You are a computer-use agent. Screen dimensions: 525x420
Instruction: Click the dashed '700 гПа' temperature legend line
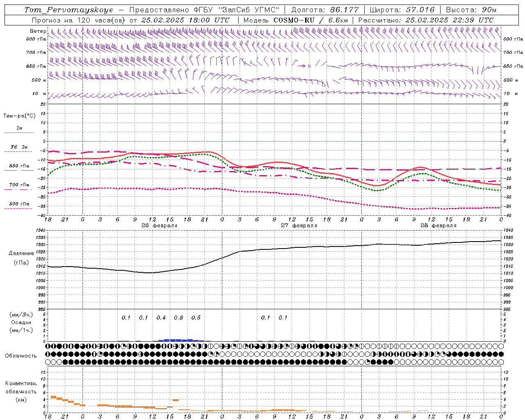coord(18,190)
